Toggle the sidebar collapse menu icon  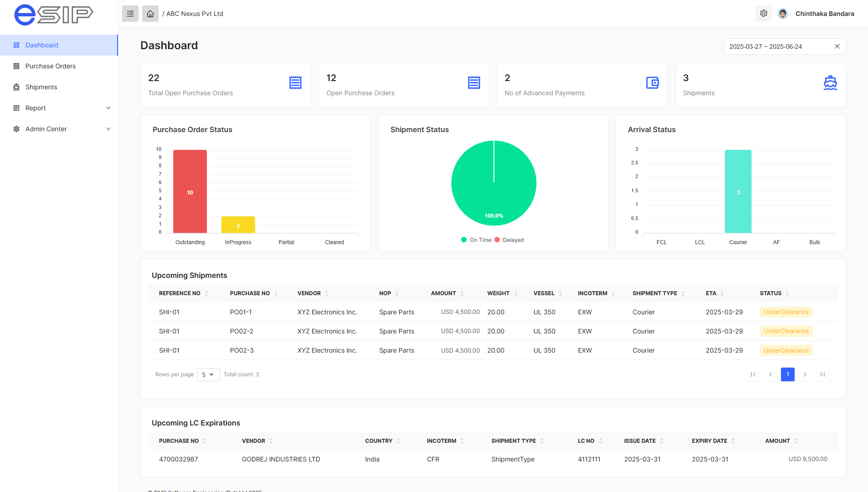coord(130,14)
